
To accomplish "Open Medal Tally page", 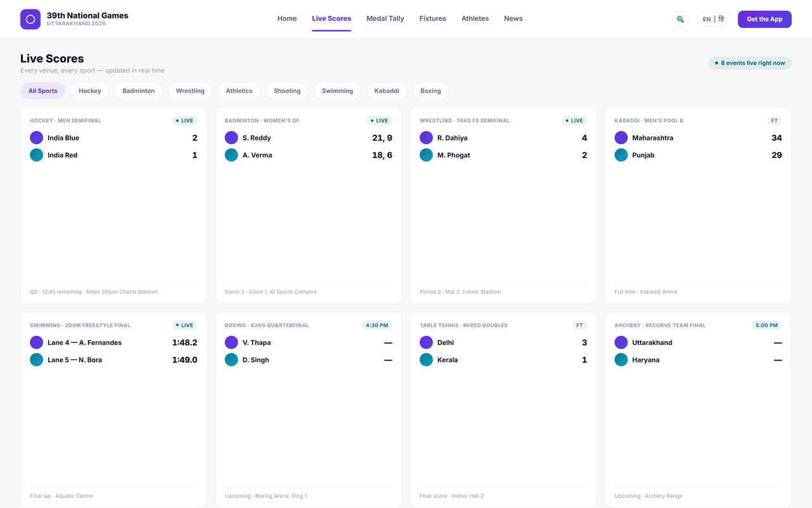I will pyautogui.click(x=385, y=19).
